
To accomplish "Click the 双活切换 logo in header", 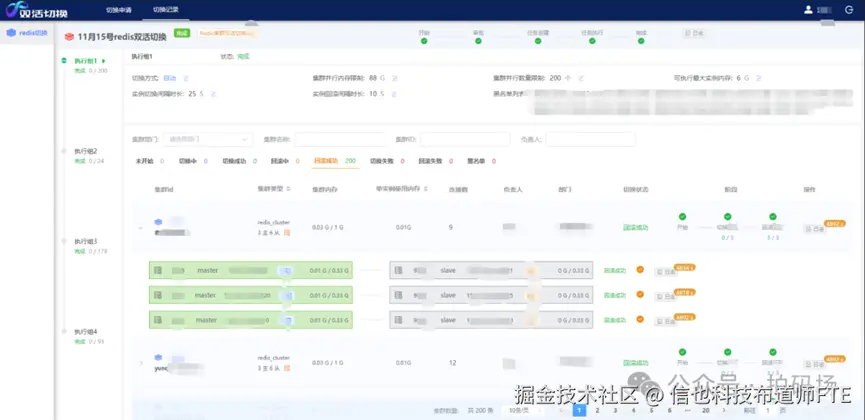I will pos(36,10).
